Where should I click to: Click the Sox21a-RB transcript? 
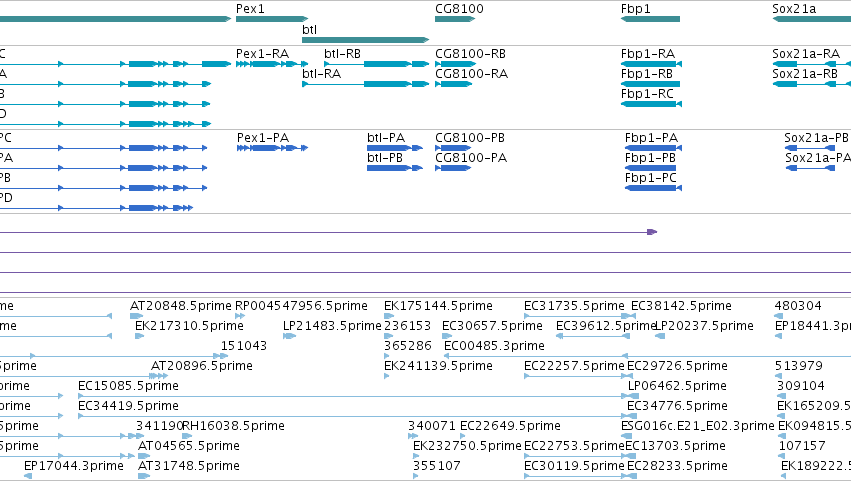point(805,74)
